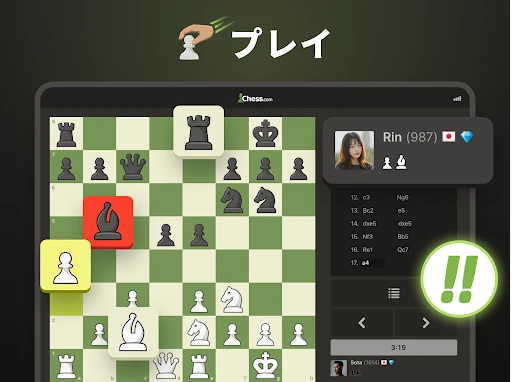Screen dimensions: 512x382
Task: Select the black queen on c7
Action: click(133, 166)
